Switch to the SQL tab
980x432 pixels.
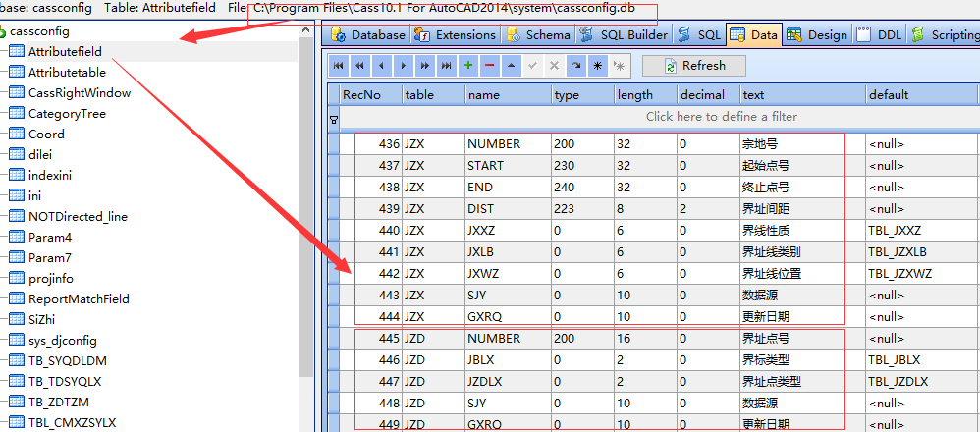(x=699, y=35)
